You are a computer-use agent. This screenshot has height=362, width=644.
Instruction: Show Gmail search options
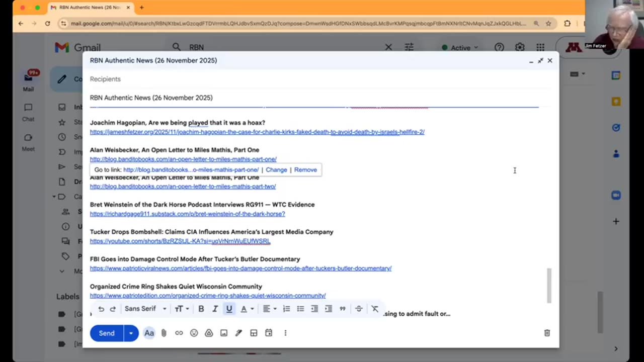point(409,47)
